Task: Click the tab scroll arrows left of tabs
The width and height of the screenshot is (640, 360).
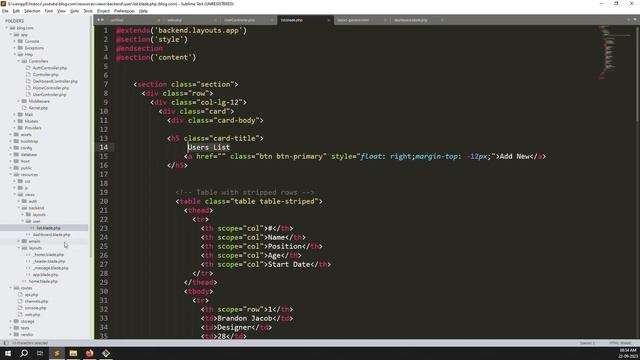Action: point(100,20)
